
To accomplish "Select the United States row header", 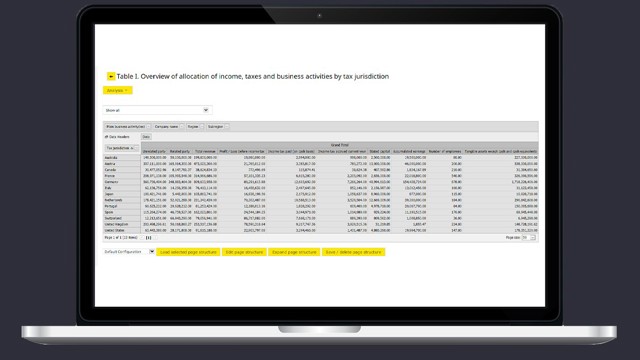I will [122, 231].
